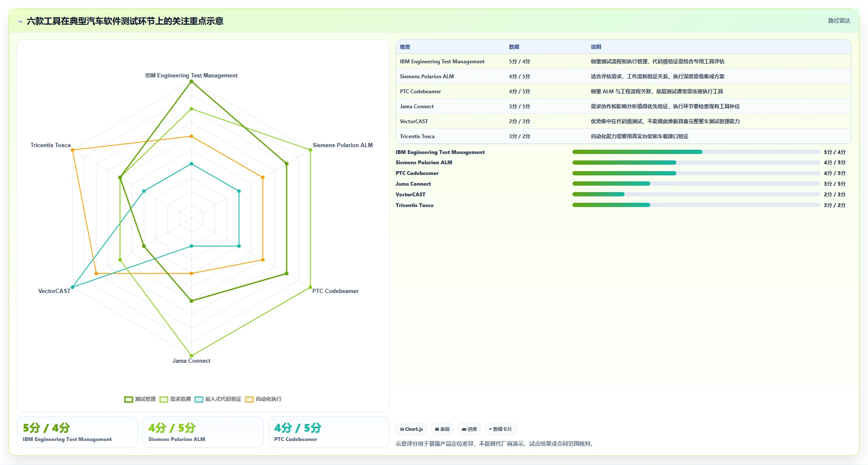This screenshot has height=465, width=868.
Task: Toggle the 嵌入式代码验证 legend series
Action: [218, 399]
